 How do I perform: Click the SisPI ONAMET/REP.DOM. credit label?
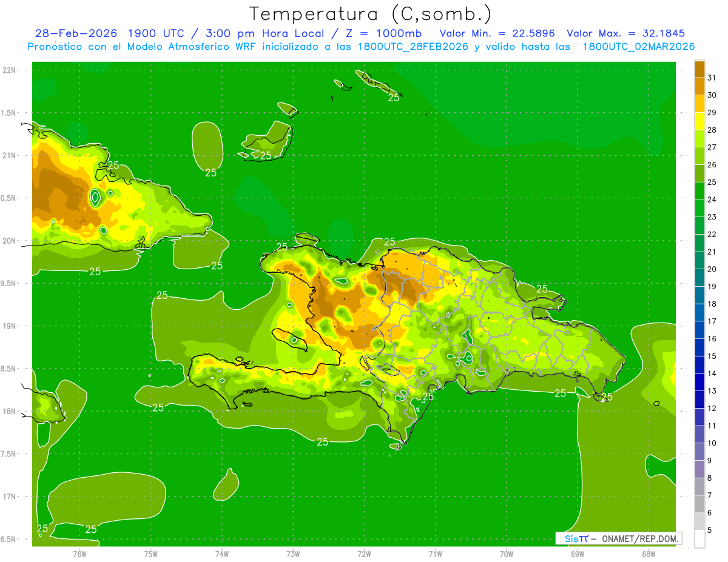pyautogui.click(x=618, y=538)
